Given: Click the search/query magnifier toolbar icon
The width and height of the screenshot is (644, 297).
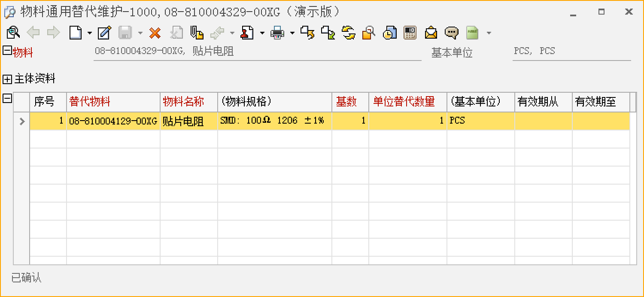Looking at the screenshot, I should (x=13, y=33).
